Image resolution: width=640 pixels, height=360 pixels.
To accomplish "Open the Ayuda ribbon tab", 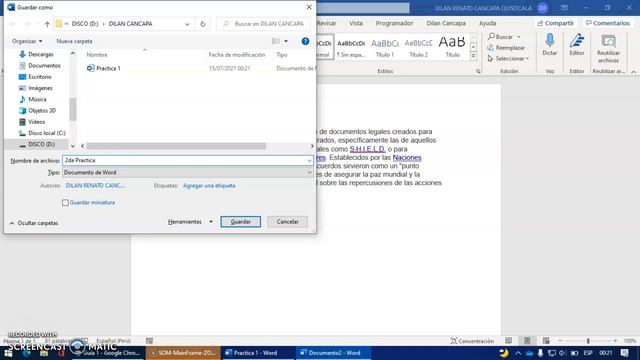I will tap(487, 23).
